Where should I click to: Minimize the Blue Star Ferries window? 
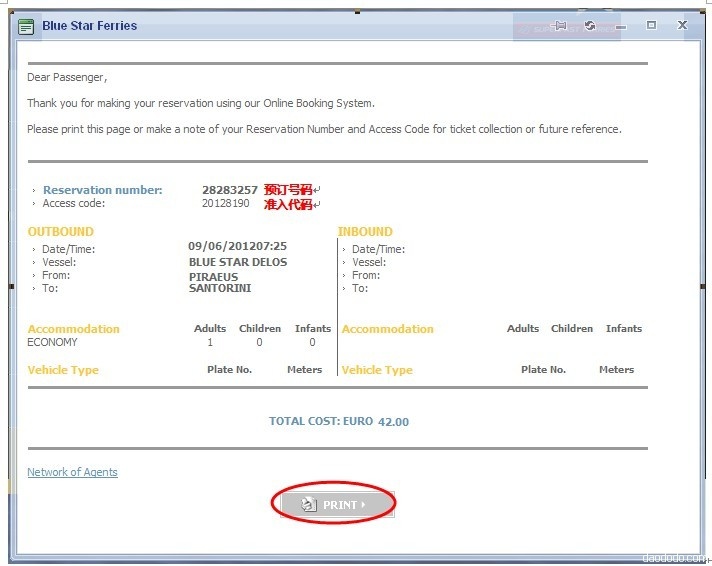pyautogui.click(x=621, y=27)
